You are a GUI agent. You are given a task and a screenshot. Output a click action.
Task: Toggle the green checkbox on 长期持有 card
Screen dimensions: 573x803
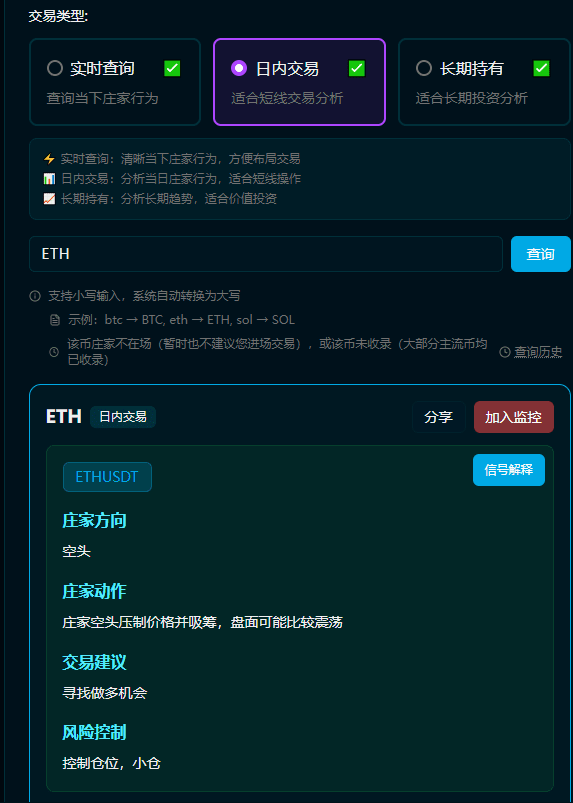[541, 68]
